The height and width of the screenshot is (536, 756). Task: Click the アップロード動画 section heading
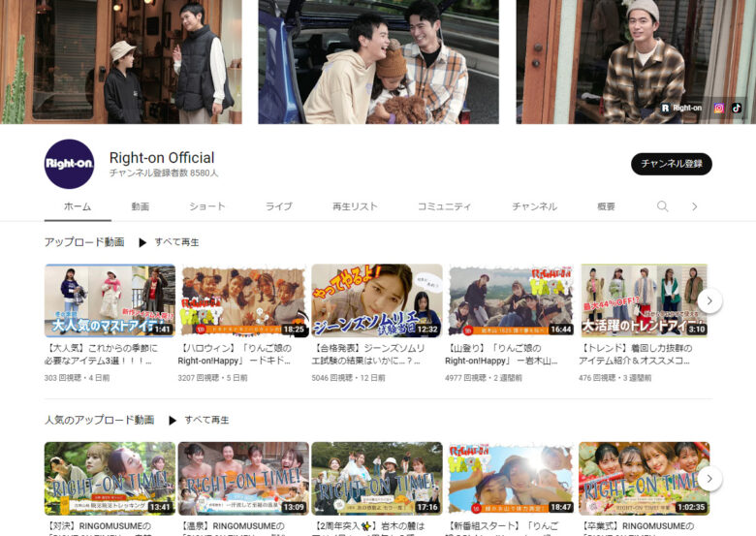point(84,242)
